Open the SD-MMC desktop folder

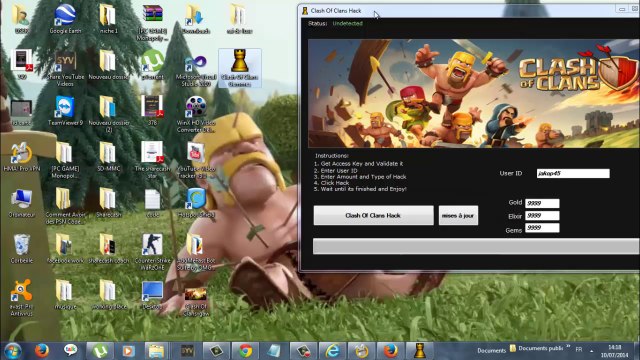[x=108, y=157]
